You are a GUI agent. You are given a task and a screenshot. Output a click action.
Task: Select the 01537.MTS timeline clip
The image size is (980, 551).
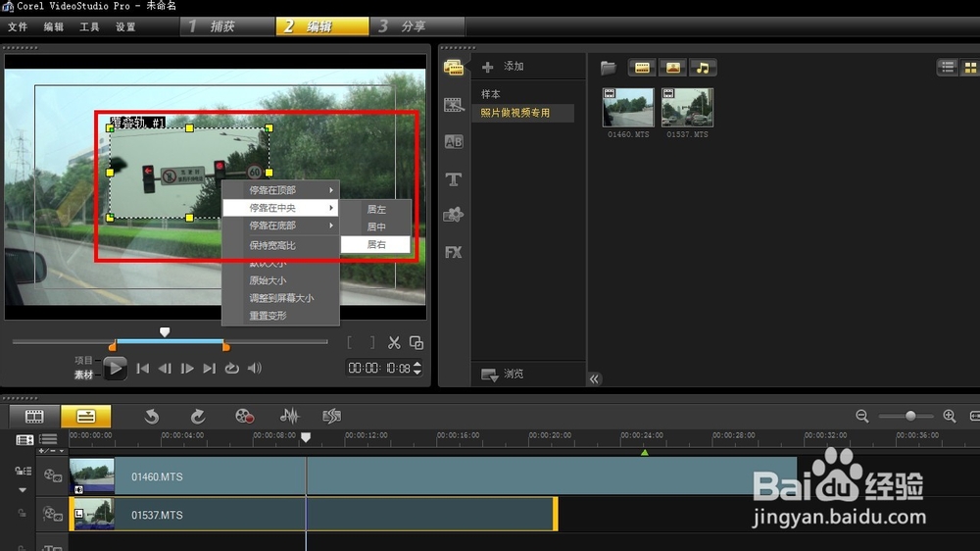tap(314, 514)
